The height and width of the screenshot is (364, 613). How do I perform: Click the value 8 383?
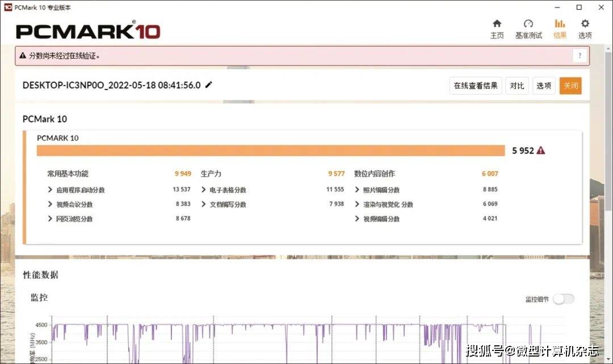183,204
